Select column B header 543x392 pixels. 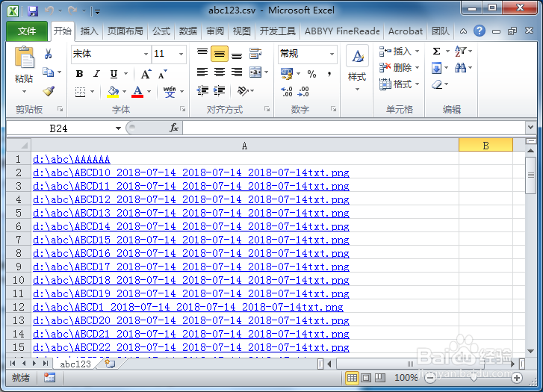pyautogui.click(x=485, y=146)
